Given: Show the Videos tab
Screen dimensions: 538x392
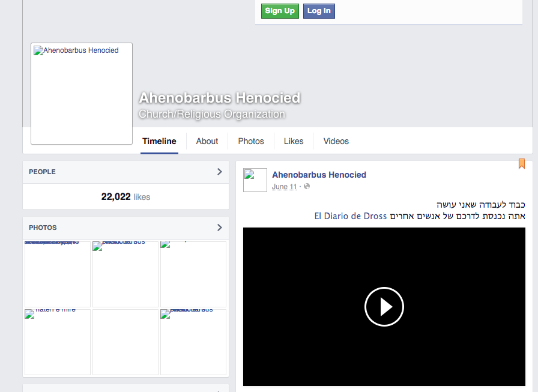Looking at the screenshot, I should (336, 141).
